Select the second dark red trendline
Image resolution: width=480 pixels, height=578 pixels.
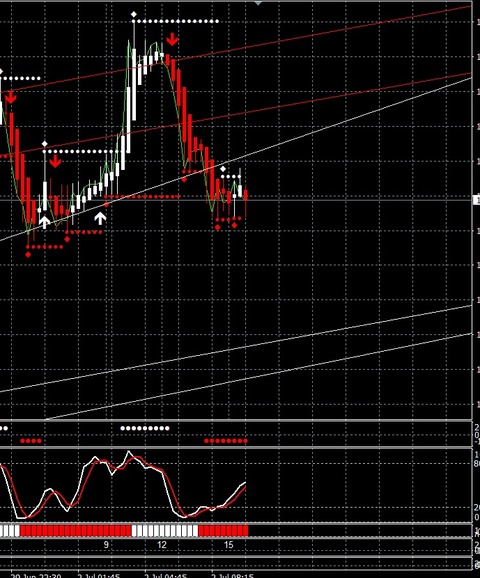pos(236,114)
